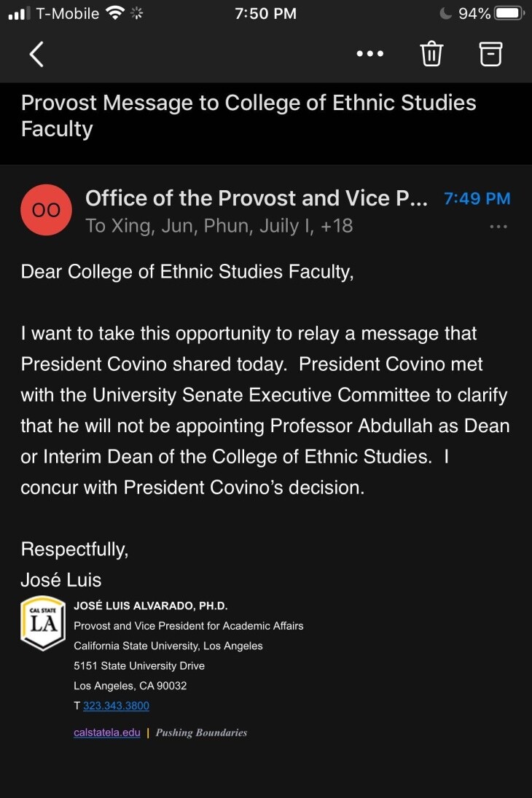Screen dimensions: 532x798
Task: Archive the message with the box icon
Action: 490,54
